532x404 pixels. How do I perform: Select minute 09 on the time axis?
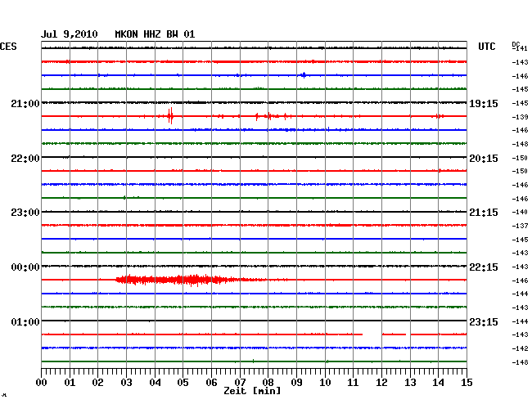click(x=296, y=383)
